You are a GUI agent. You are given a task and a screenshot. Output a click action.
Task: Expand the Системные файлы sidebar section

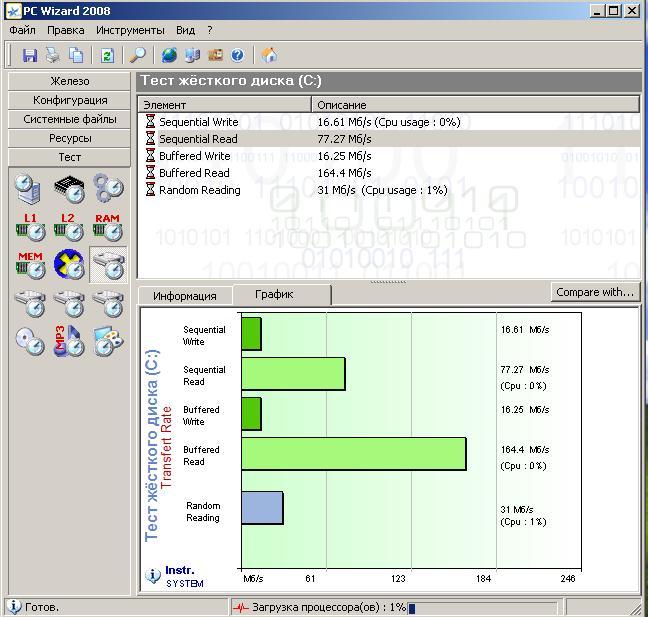[x=69, y=119]
